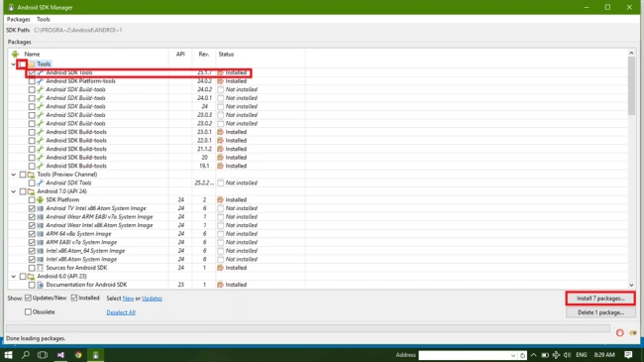644x362 pixels.
Task: Click icon of Sources for Android SDK
Action: [x=40, y=268]
